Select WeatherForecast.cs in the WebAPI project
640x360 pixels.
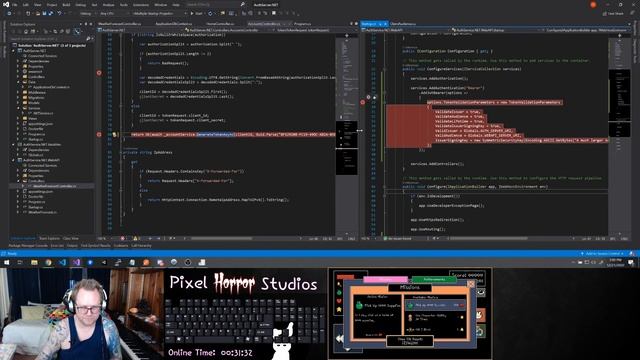[42, 212]
